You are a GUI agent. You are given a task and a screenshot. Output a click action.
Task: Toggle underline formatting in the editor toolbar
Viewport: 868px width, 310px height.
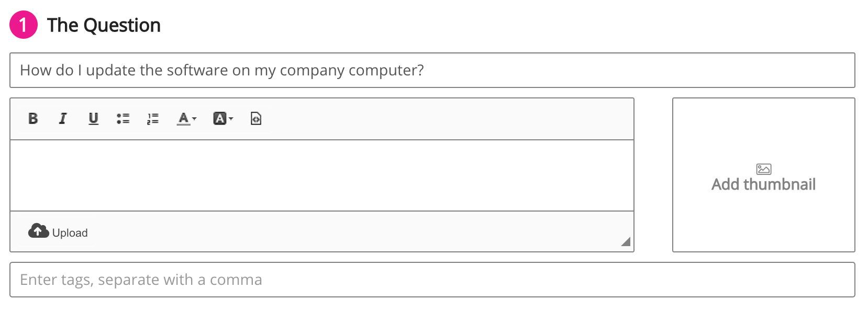(93, 119)
